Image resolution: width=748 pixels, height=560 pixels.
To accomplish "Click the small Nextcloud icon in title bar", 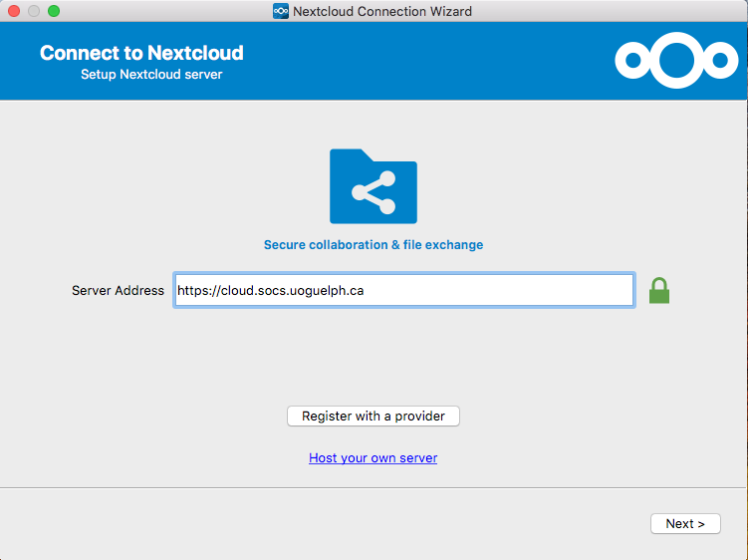I will tap(281, 12).
